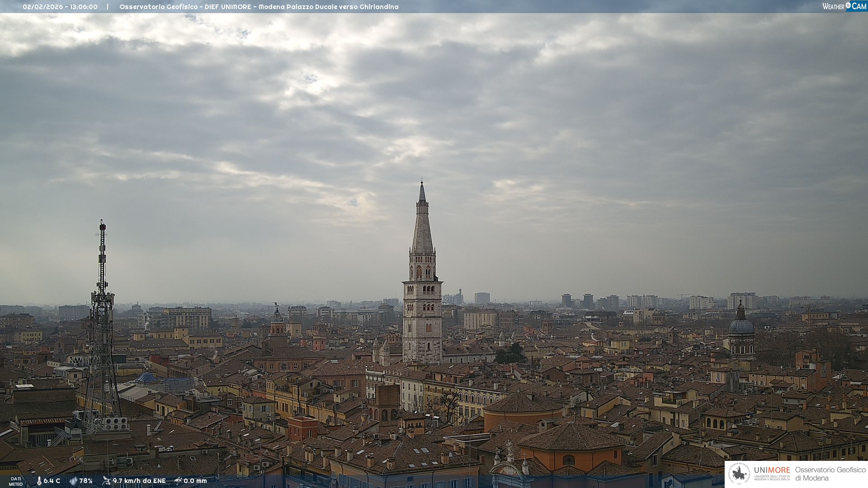Click the 02/02/2026 13:06:00 timestamp
The height and width of the screenshot is (488, 868).
pos(60,7)
